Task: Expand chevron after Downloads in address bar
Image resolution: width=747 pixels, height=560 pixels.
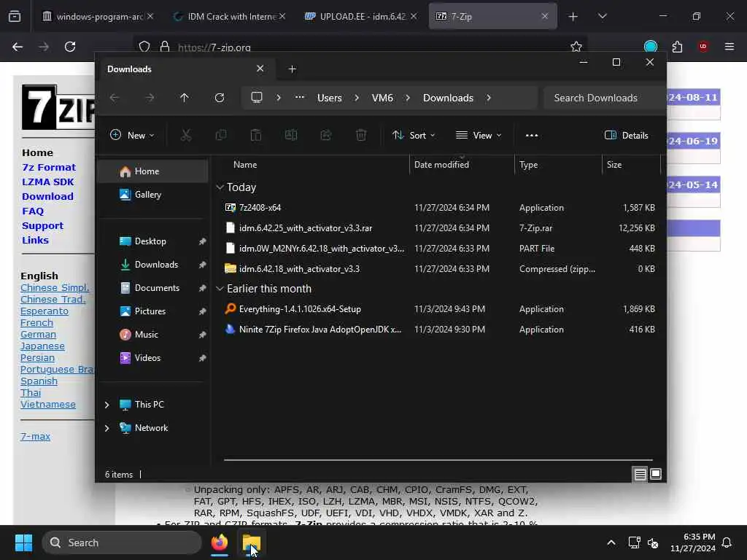Action: point(488,98)
